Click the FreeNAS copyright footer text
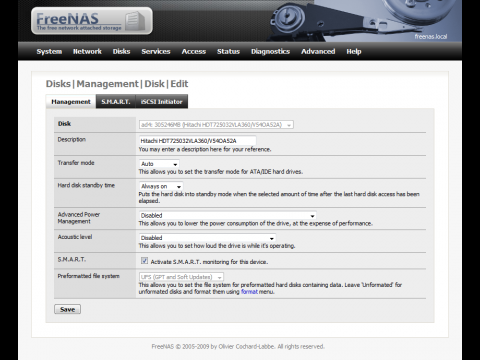Image resolution: width=480 pixels, height=360 pixels. tap(238, 347)
